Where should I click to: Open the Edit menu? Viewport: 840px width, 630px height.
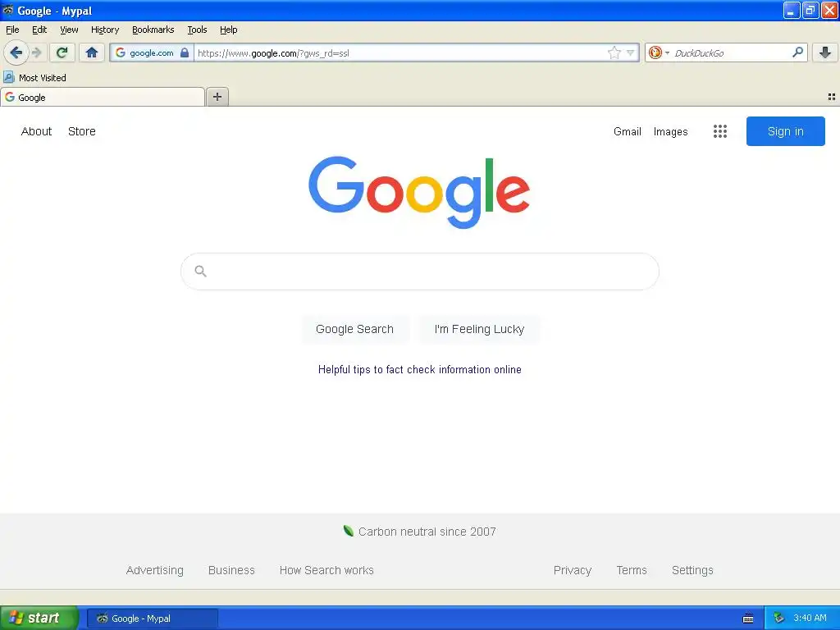coord(39,30)
